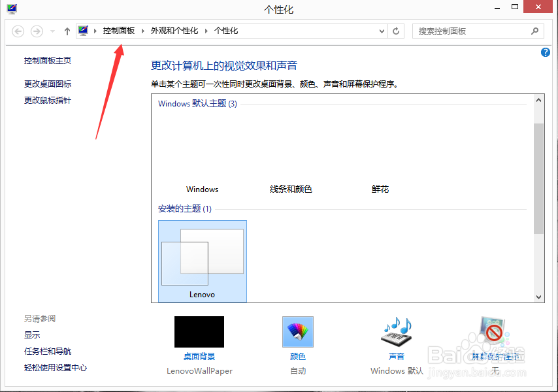The width and height of the screenshot is (558, 392).
Task: Open the 声音 (Sound) settings icon
Action: click(396, 331)
